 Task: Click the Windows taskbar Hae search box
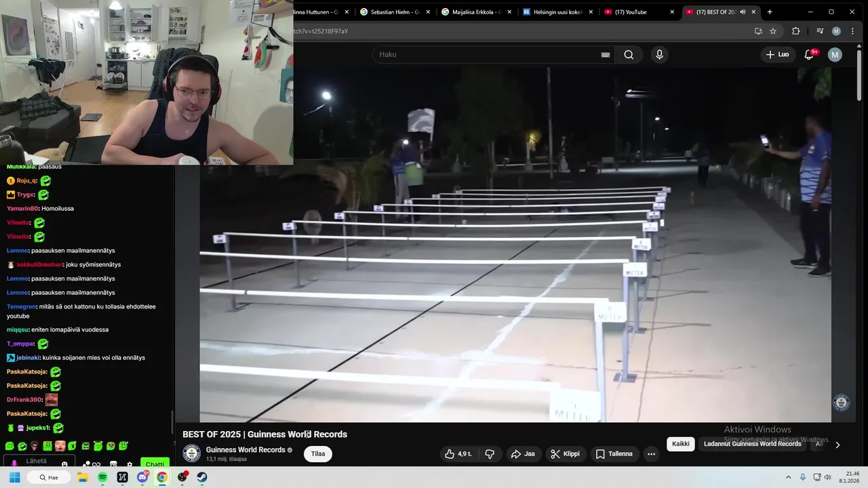coord(49,477)
